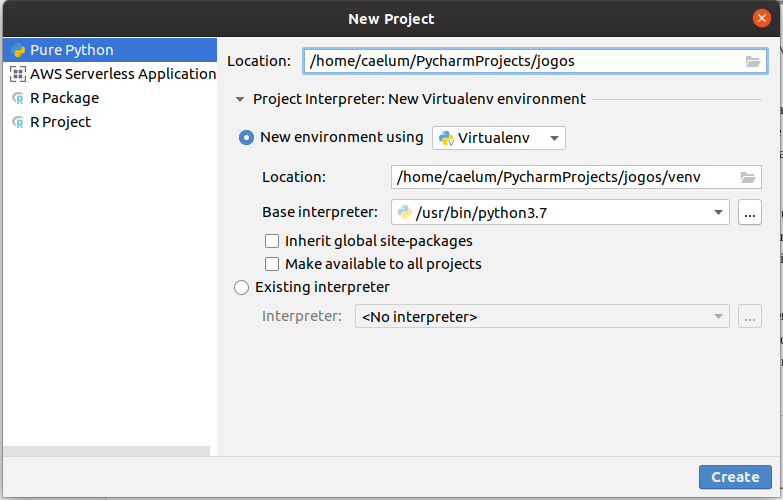Click ellipsis button next to Interpreter dropdown
783x500 pixels.
[750, 316]
